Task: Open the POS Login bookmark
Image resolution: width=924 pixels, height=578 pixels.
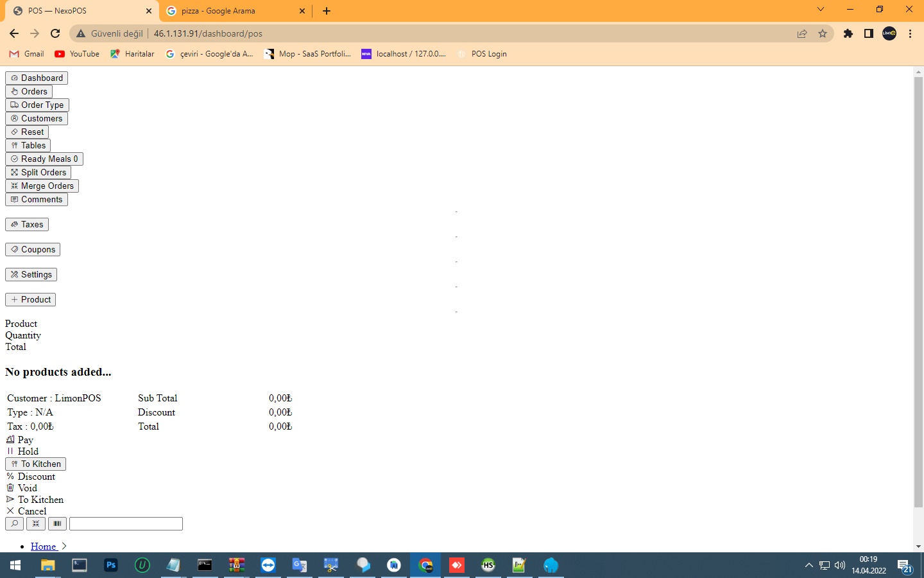Action: [x=483, y=54]
